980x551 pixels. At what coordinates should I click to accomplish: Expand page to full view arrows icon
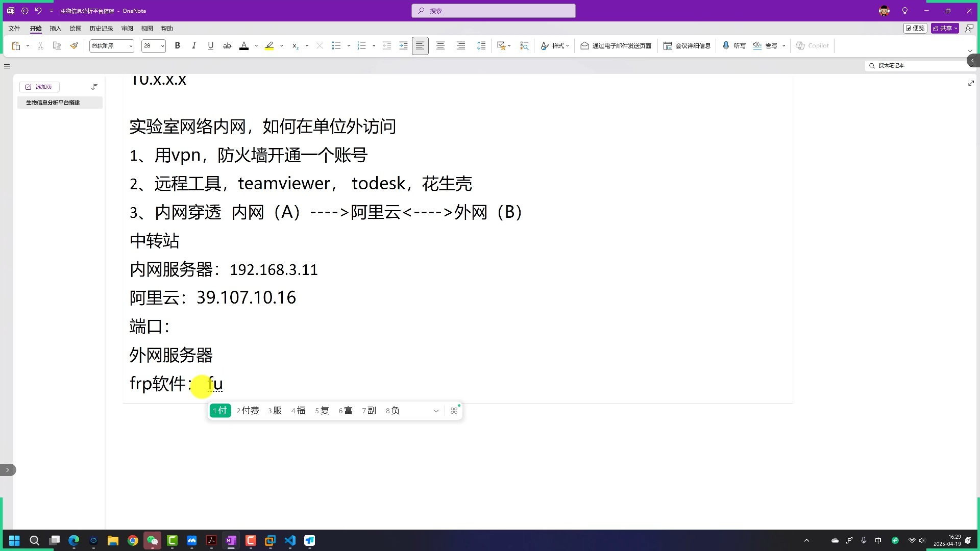point(971,83)
